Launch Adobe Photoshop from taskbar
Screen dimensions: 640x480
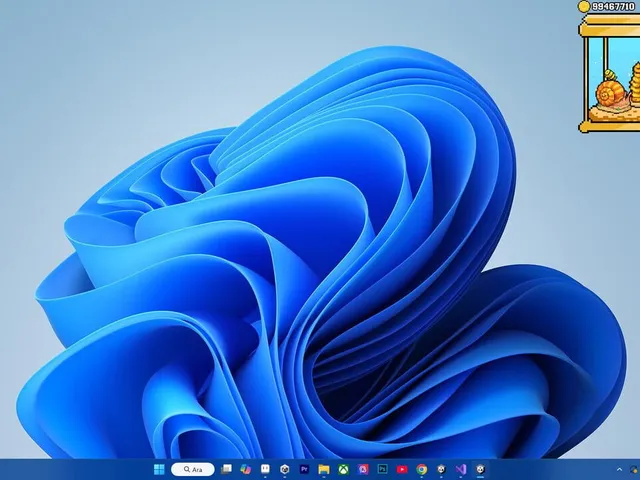(x=382, y=469)
